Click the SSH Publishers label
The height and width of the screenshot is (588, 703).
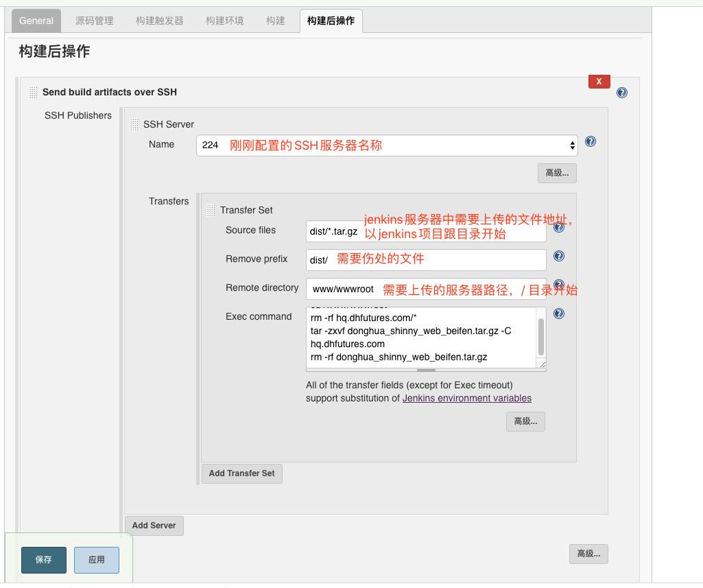(78, 116)
